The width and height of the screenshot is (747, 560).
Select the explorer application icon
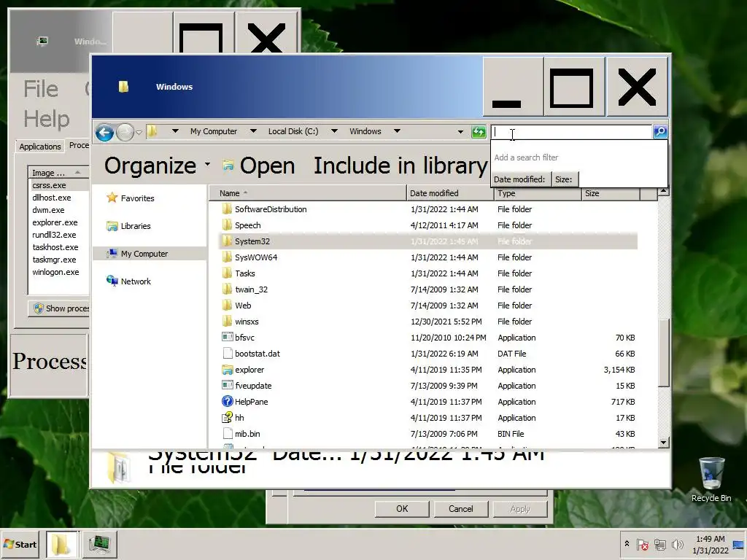(x=228, y=370)
